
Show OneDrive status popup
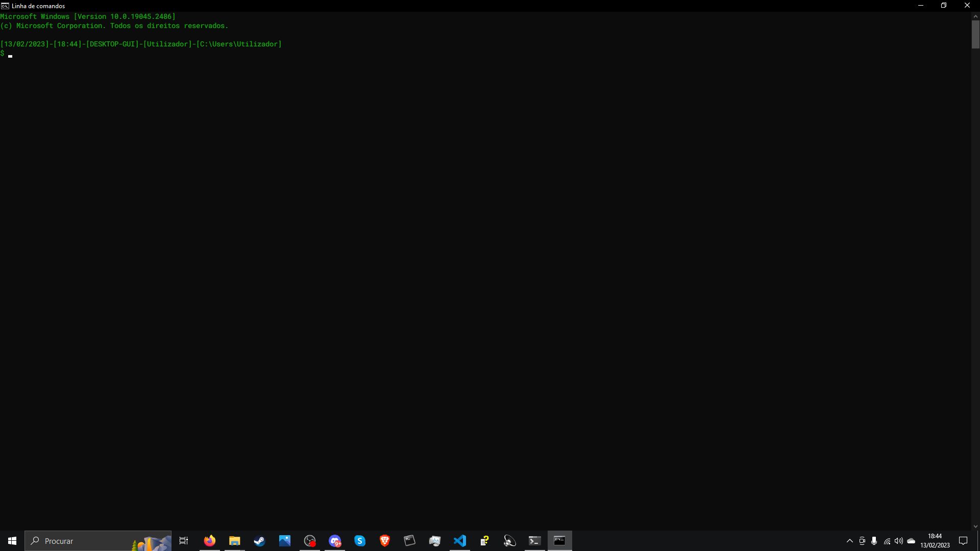912,541
